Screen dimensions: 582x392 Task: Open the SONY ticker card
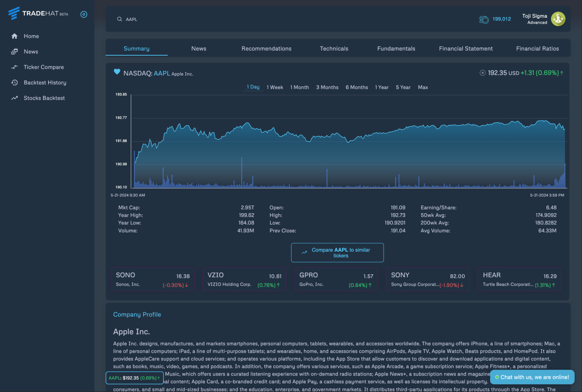pos(428,280)
